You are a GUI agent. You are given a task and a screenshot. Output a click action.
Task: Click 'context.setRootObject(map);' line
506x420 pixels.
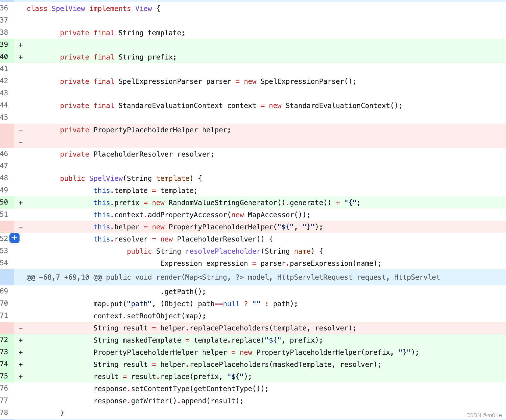[x=150, y=316]
